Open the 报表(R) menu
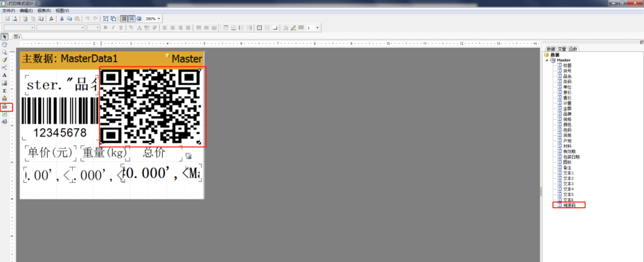 (44, 11)
